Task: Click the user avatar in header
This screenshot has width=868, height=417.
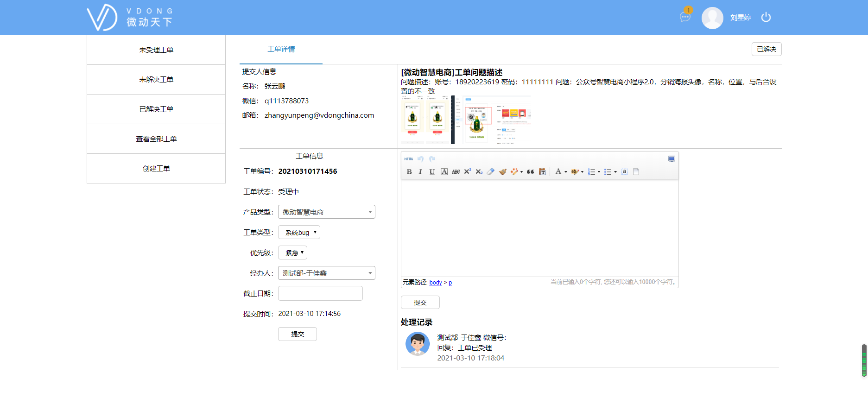Action: [x=712, y=18]
